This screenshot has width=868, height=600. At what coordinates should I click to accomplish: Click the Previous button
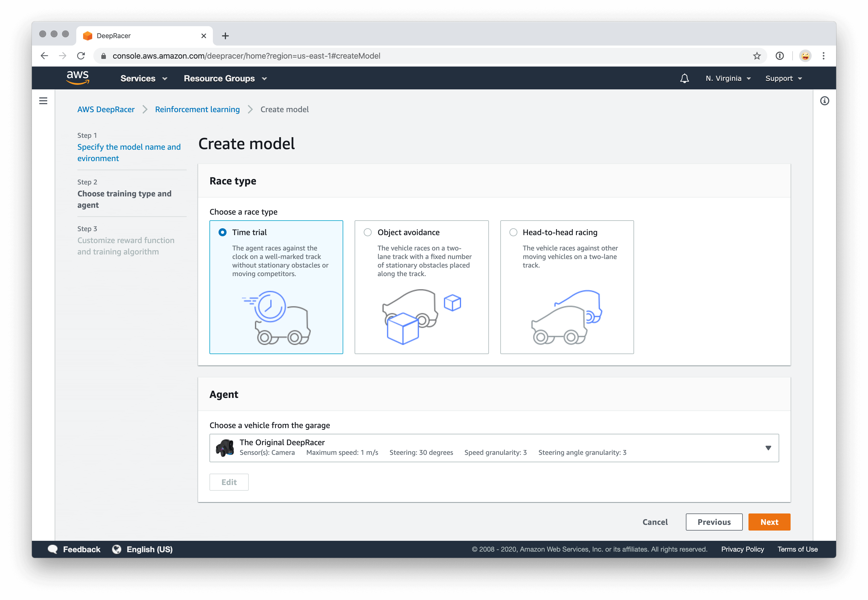click(714, 522)
